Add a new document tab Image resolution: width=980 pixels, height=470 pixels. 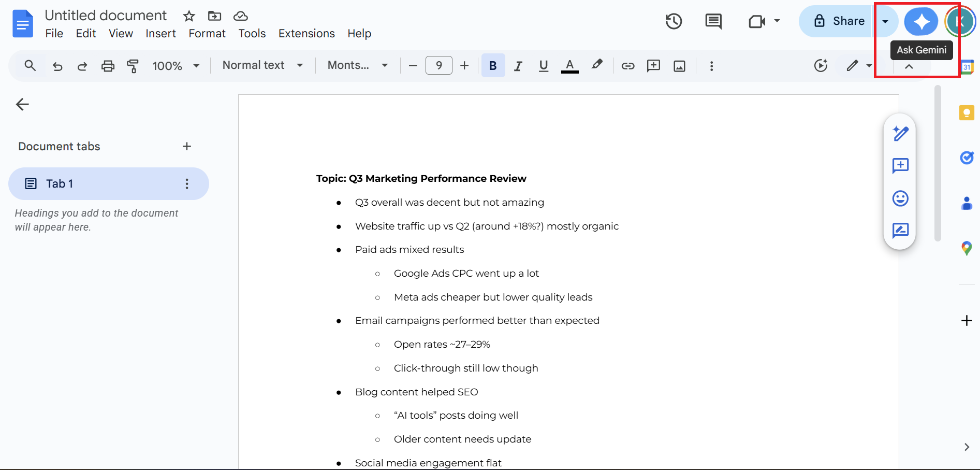tap(187, 147)
